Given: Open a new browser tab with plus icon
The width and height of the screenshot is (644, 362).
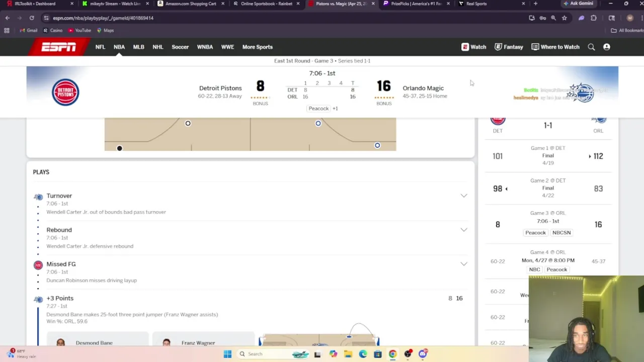Looking at the screenshot, I should pos(535,4).
